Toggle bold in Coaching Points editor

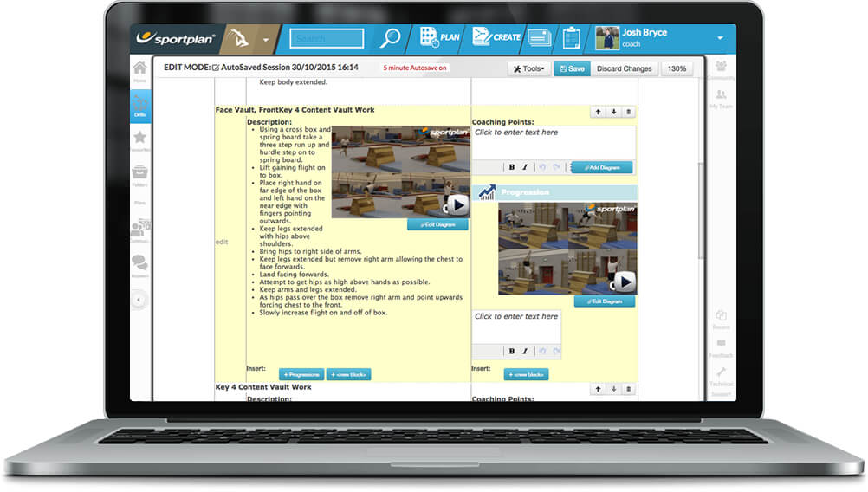(511, 167)
